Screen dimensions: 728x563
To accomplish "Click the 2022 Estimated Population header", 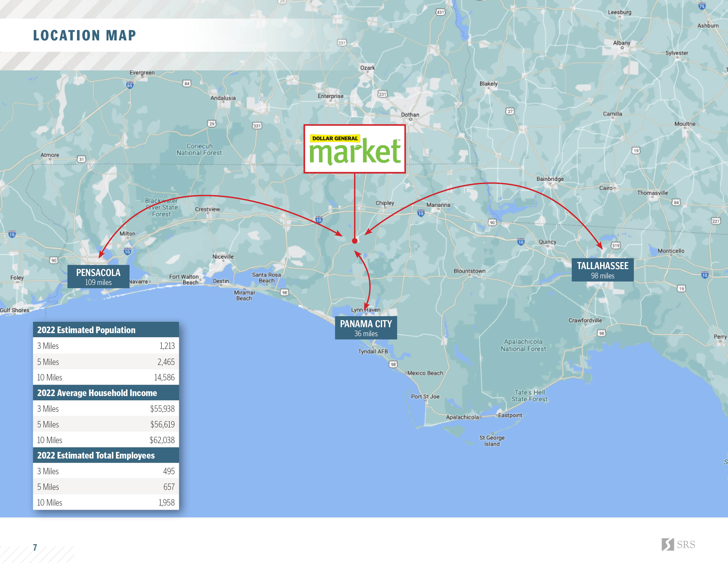I will coord(106,330).
